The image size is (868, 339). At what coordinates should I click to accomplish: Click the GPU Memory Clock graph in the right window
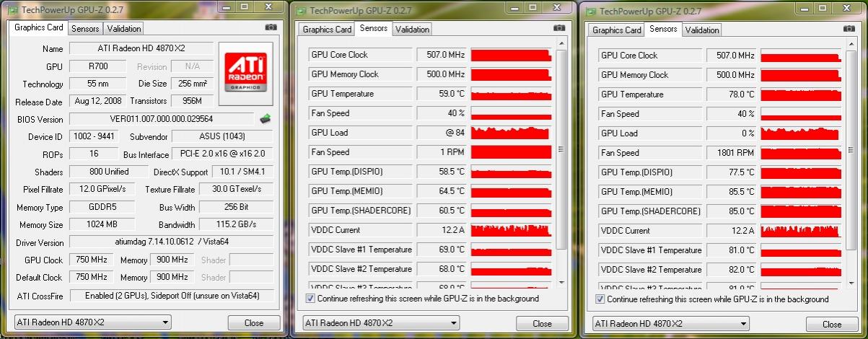[x=801, y=75]
